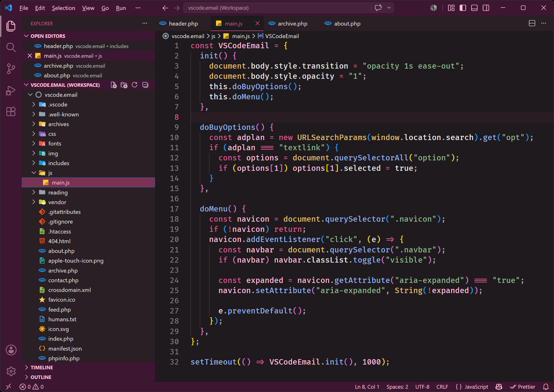Show errors and warnings in status bar
This screenshot has height=392, width=554.
pyautogui.click(x=31, y=387)
